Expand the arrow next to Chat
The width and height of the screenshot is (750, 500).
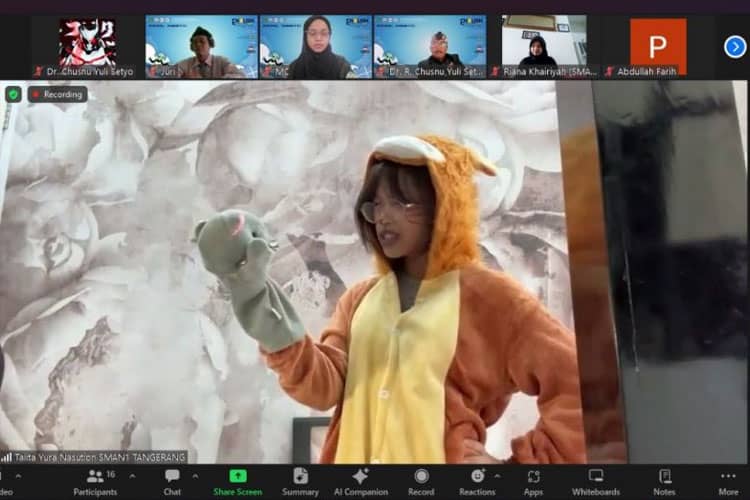(195, 477)
